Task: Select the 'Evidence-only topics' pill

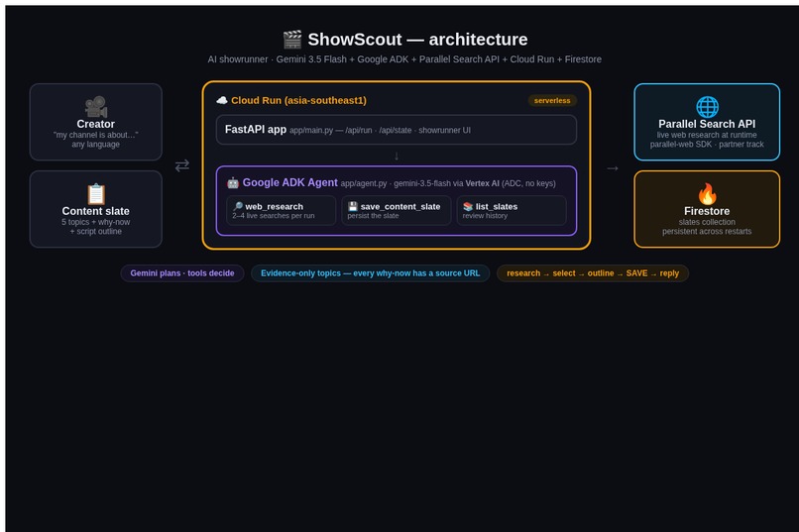Action: click(371, 273)
